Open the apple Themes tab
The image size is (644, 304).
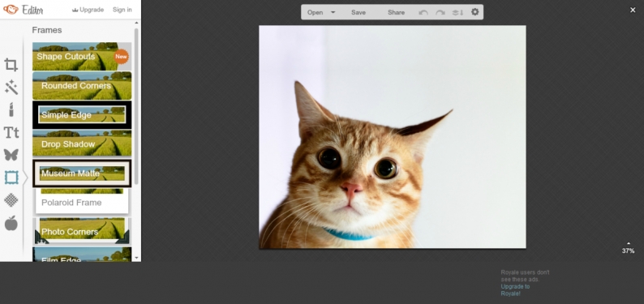(11, 223)
